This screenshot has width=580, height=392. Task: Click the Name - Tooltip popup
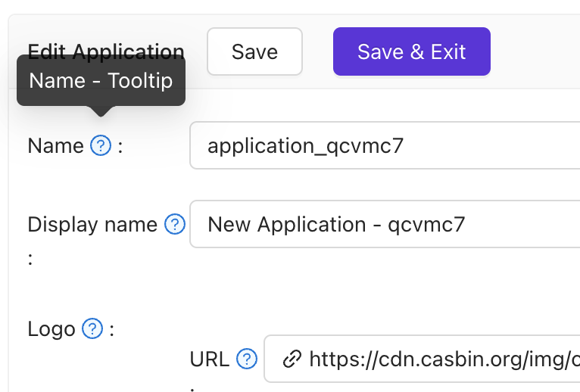[x=101, y=80]
